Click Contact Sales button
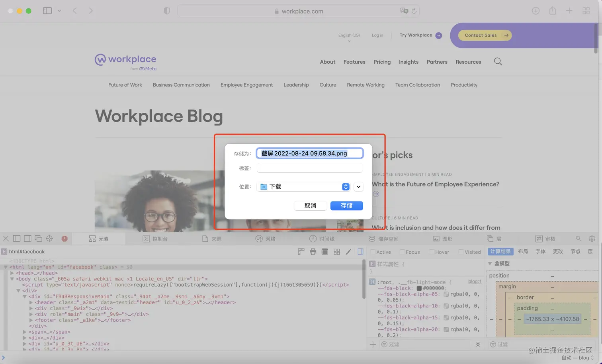 tap(485, 35)
